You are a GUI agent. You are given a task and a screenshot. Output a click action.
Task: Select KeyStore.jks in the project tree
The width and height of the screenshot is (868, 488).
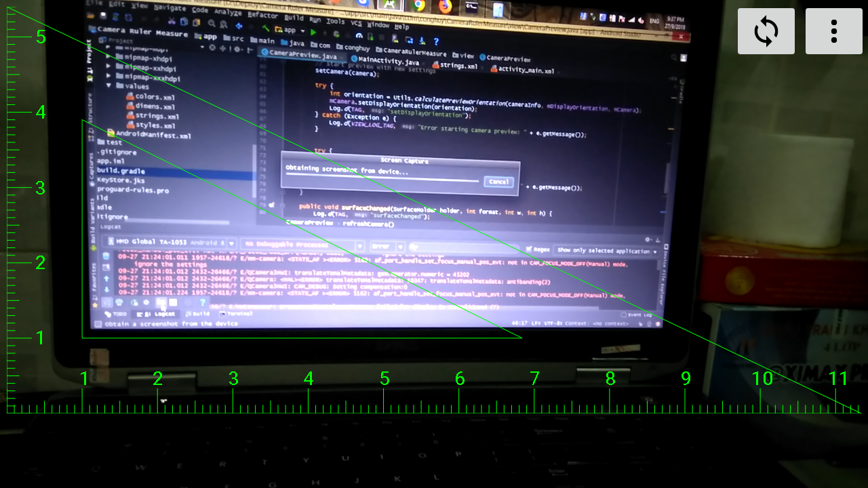(121, 181)
